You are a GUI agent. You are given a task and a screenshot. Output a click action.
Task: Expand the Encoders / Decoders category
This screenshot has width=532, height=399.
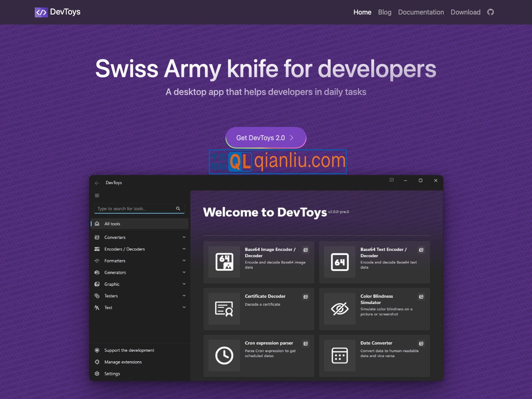184,249
